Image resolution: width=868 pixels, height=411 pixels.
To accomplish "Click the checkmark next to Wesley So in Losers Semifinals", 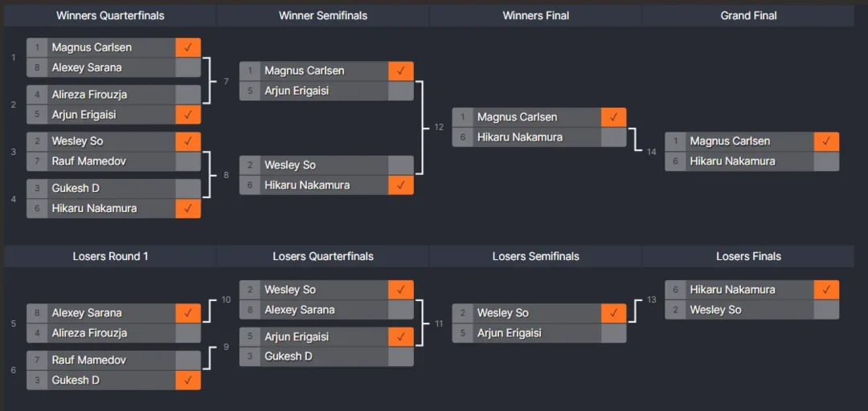I will coord(613,313).
